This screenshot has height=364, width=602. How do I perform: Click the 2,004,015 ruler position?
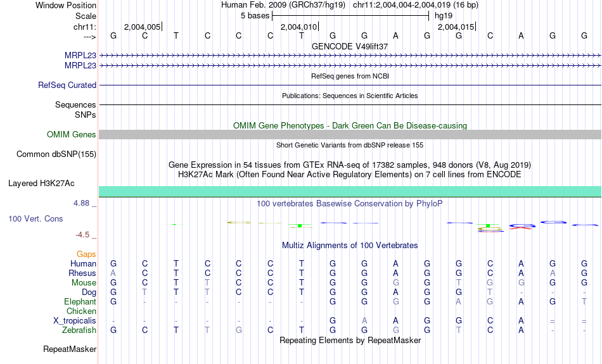456,27
